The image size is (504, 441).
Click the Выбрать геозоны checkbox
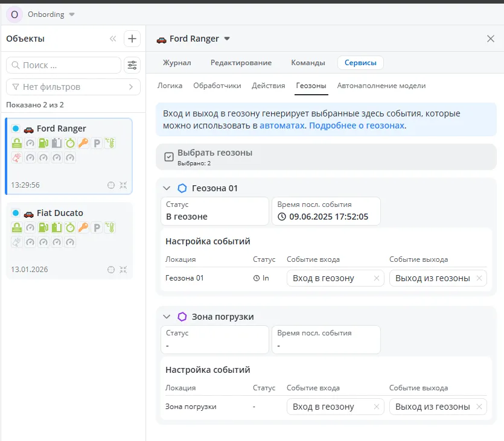(169, 157)
